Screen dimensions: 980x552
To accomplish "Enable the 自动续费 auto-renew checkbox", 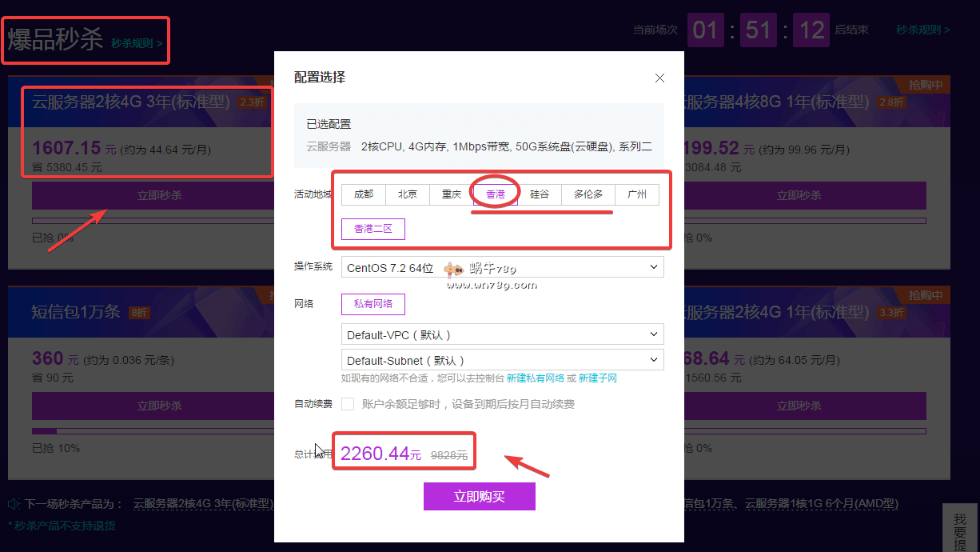I will point(348,404).
